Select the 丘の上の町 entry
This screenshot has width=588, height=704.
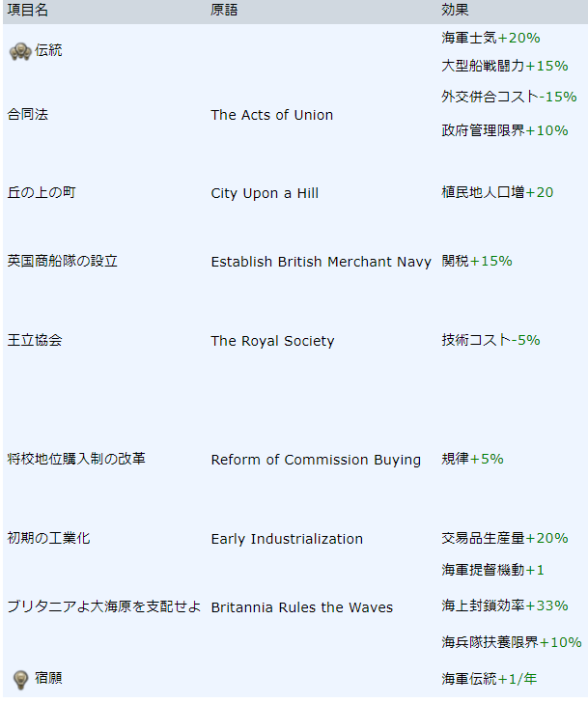(x=42, y=192)
